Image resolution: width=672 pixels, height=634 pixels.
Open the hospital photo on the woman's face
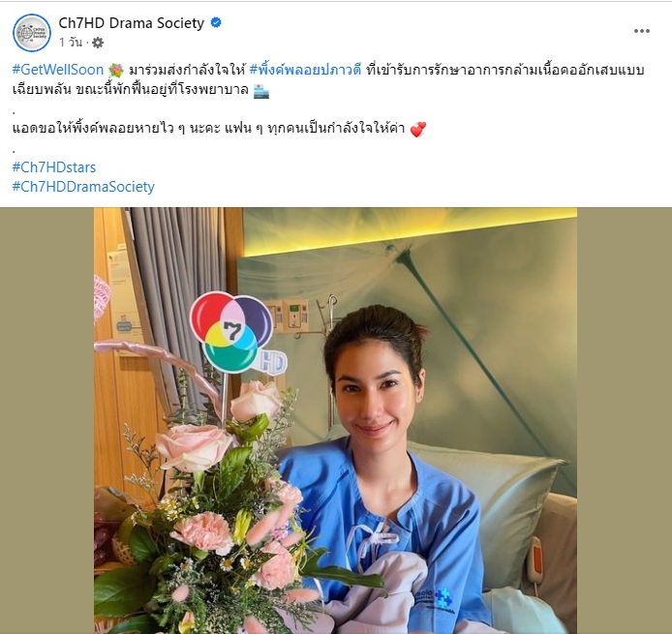tap(374, 401)
